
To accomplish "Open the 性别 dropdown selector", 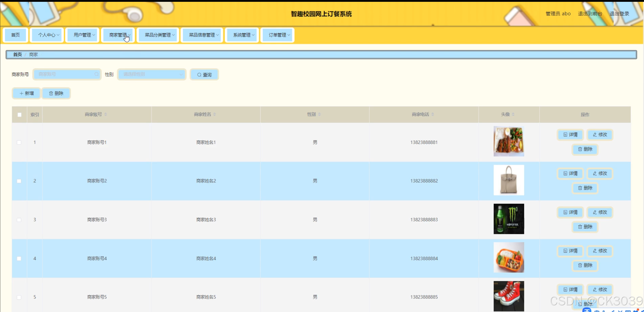I will pos(152,74).
